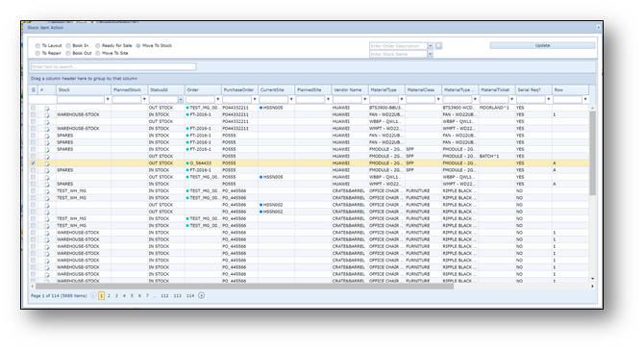The image size is (644, 350).
Task: Open the Stock column filter dropdown
Action: coord(108,99)
